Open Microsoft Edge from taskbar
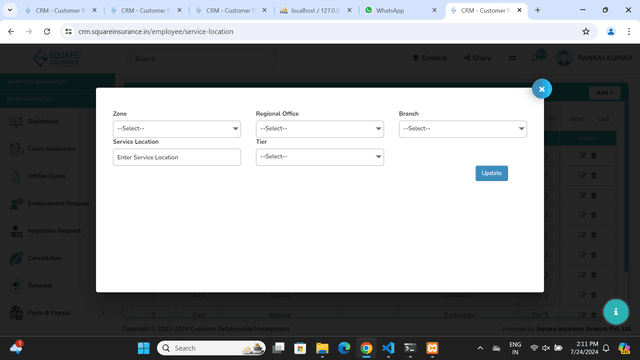This screenshot has width=640, height=360. point(344,348)
